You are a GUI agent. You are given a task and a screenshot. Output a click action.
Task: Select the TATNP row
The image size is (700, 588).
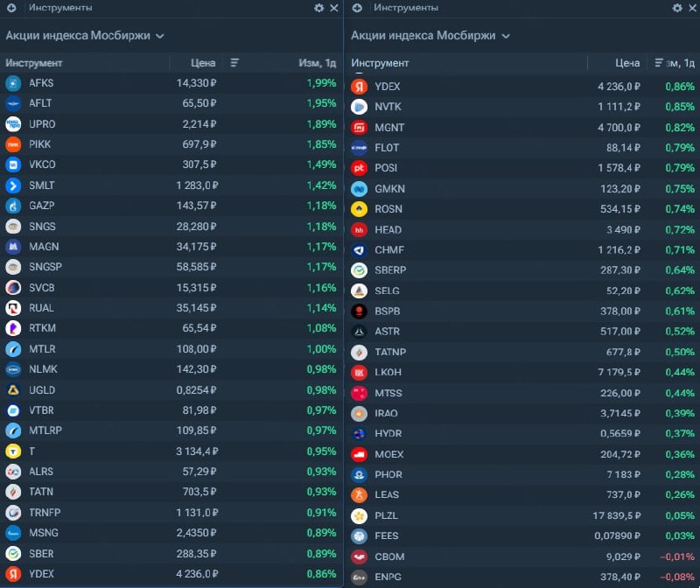point(522,353)
